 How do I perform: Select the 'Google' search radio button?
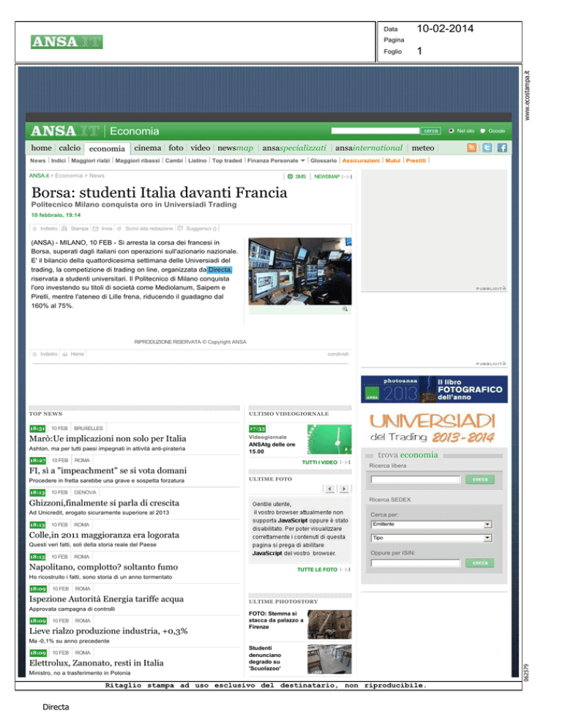[x=482, y=131]
